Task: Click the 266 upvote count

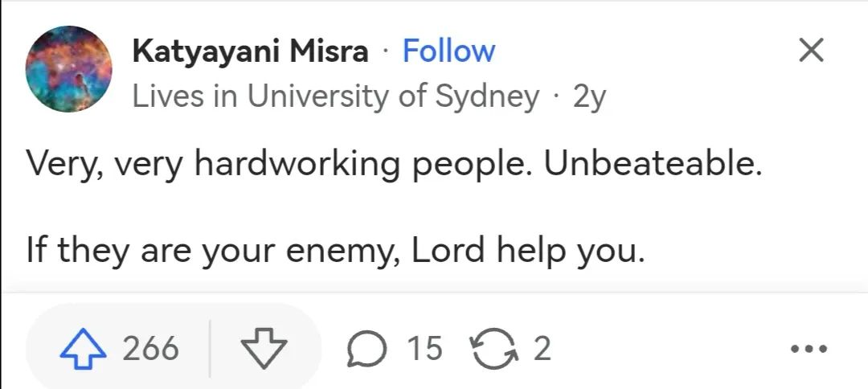Action: coord(150,350)
